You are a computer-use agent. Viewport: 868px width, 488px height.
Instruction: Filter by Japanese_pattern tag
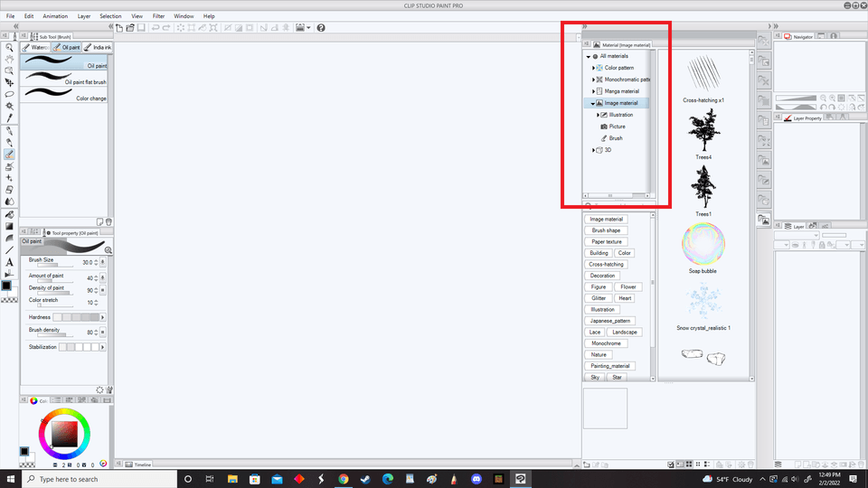(610, 321)
